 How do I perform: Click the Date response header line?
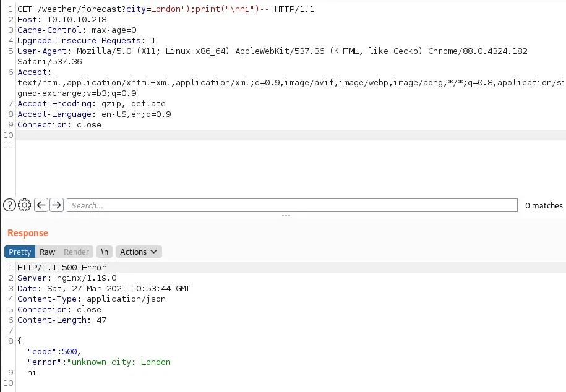click(x=103, y=288)
